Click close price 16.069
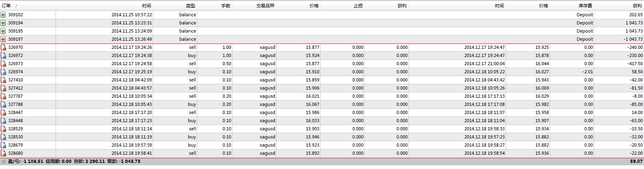Viewport: 644px width, 169px height. [x=542, y=88]
